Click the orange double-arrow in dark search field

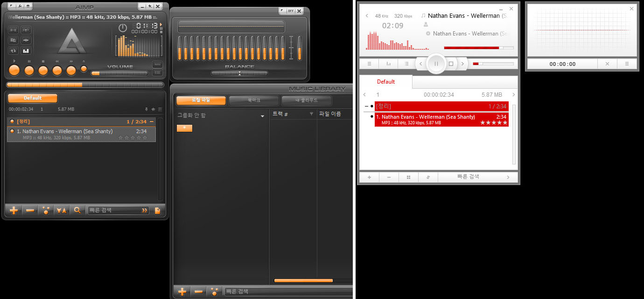(145, 211)
